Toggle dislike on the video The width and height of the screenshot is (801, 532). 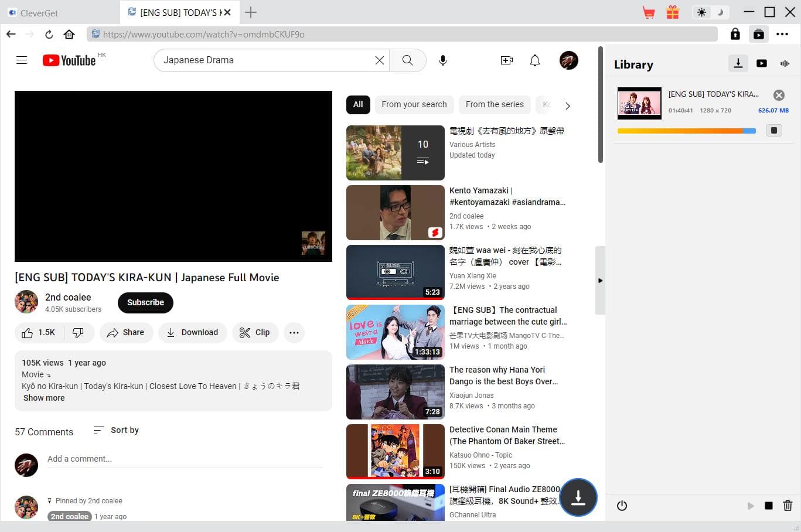point(78,333)
